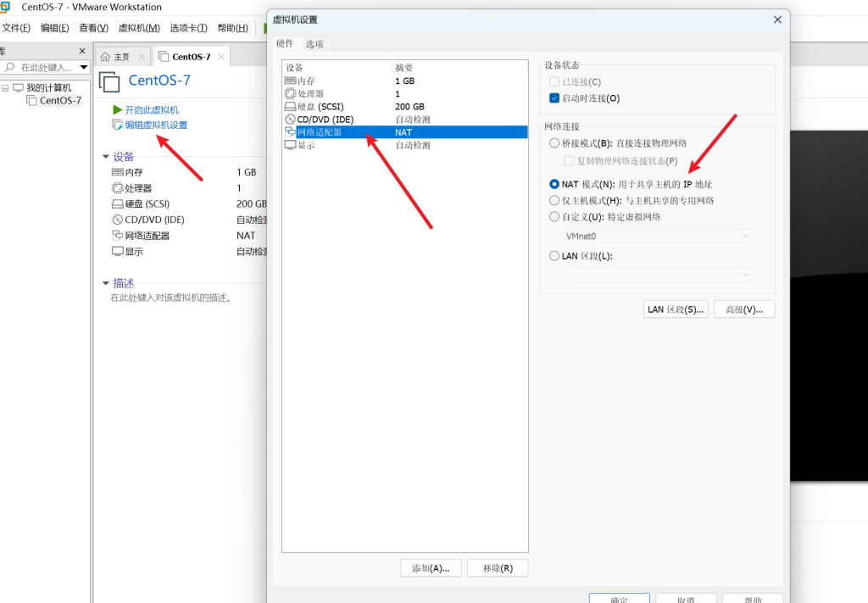Enable the 已连接(C) checkbox
868x603 pixels.
coord(554,81)
